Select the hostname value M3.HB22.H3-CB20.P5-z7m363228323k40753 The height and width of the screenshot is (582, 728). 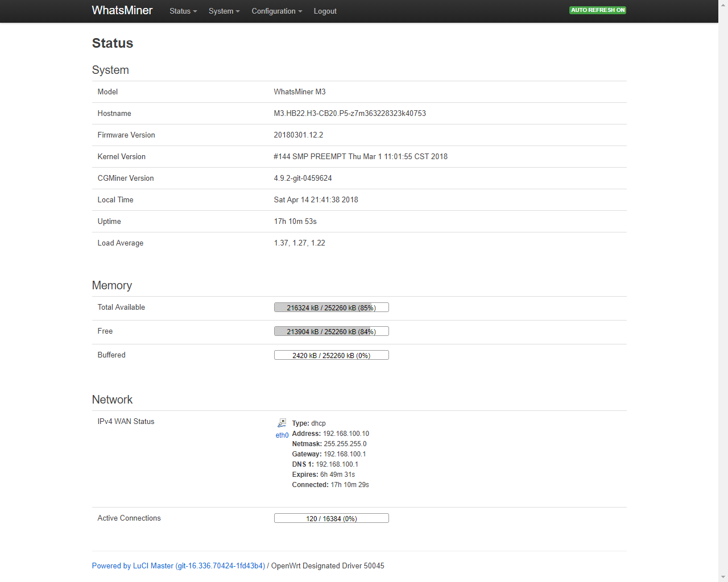click(x=350, y=113)
